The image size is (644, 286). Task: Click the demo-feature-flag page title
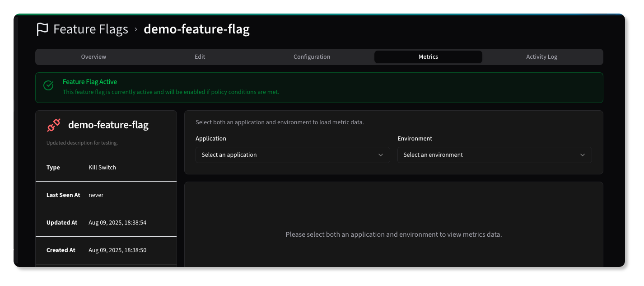pos(196,29)
